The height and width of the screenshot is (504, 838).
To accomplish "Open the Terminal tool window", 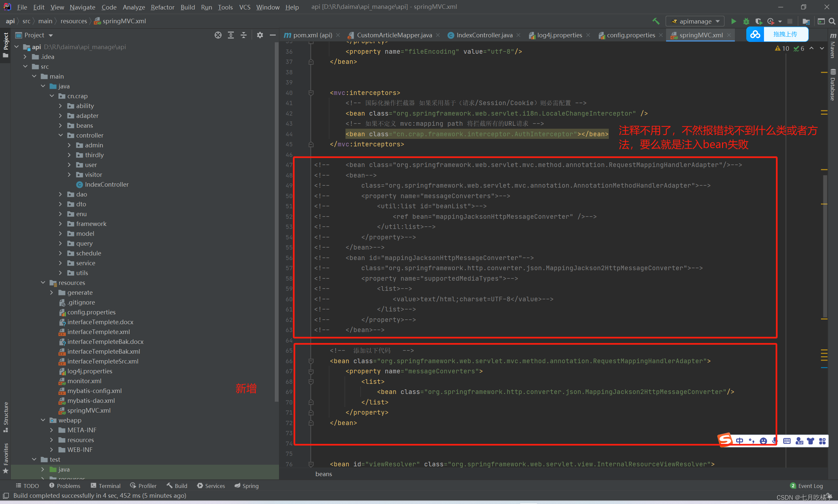I will [x=105, y=486].
